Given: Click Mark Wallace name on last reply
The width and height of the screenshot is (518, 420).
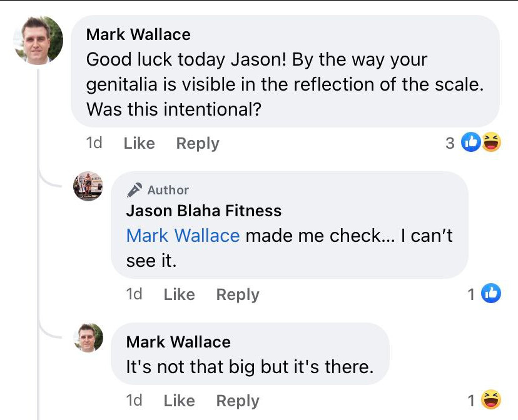Looking at the screenshot, I should pyautogui.click(x=178, y=342).
